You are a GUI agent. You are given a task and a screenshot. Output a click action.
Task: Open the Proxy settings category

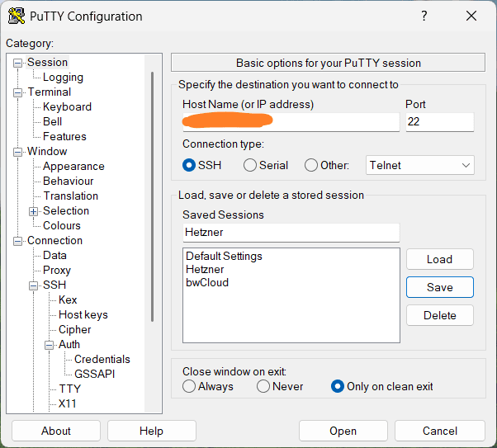pos(57,271)
